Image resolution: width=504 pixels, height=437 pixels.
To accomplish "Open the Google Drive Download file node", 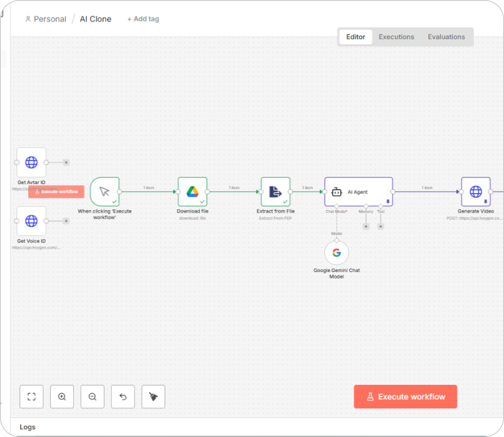I will pyautogui.click(x=193, y=192).
